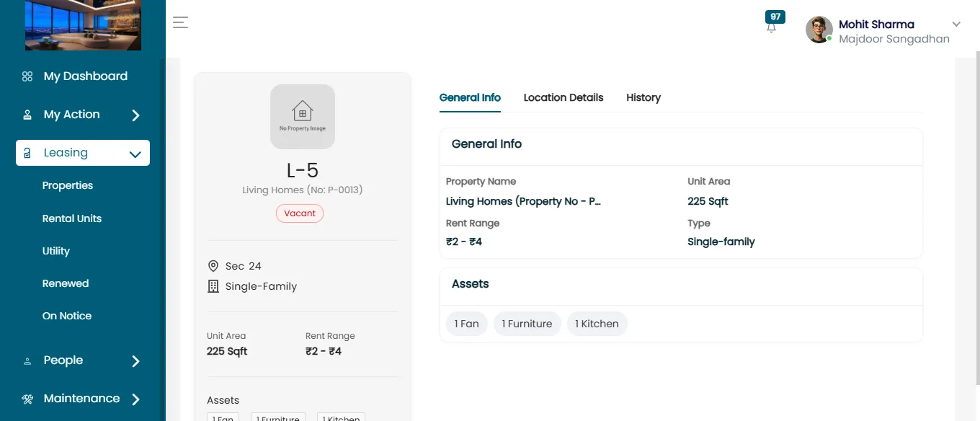
Task: Click the 1 Furniture asset chip
Action: click(x=527, y=324)
